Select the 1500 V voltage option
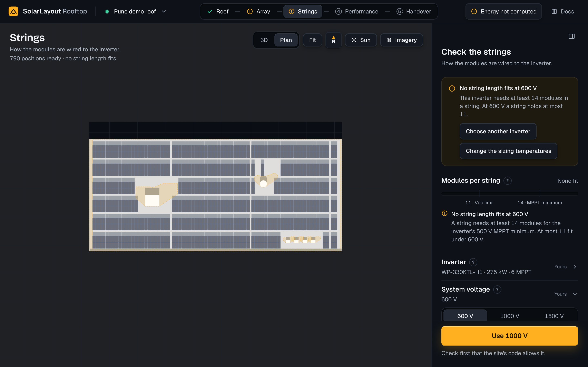Screen dimensions: 588x367 click(554, 316)
